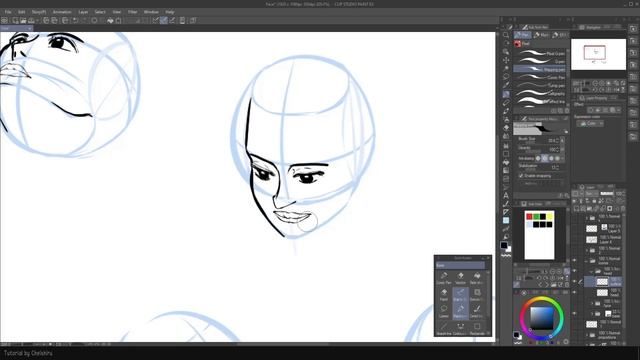Switch to Marker sub tool group tab

click(541, 35)
